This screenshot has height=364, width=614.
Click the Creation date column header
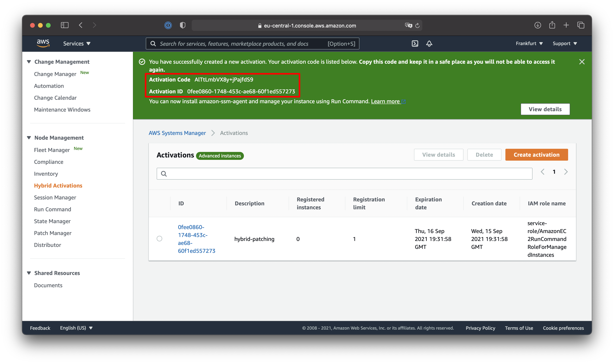pyautogui.click(x=489, y=203)
